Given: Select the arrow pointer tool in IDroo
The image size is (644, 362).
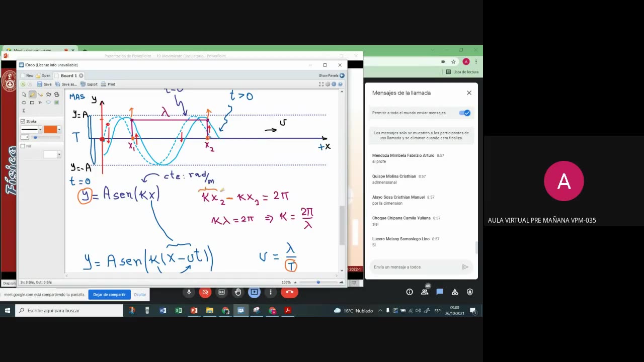Looking at the screenshot, I should 24,95.
